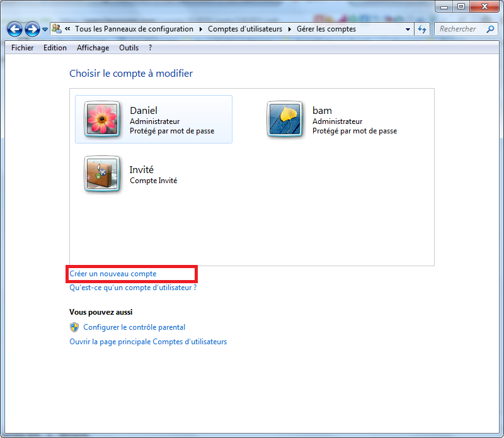
Task: Open the Outils menu
Action: point(129,48)
